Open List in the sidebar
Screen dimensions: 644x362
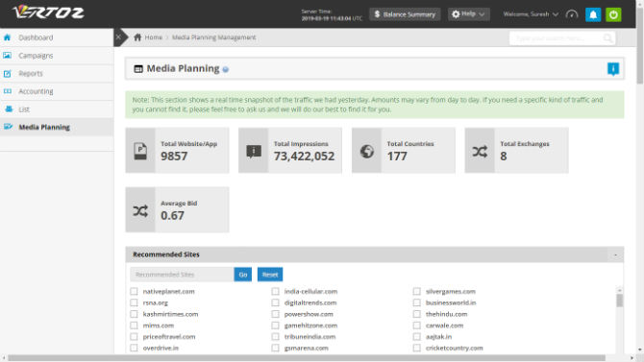[x=57, y=109]
